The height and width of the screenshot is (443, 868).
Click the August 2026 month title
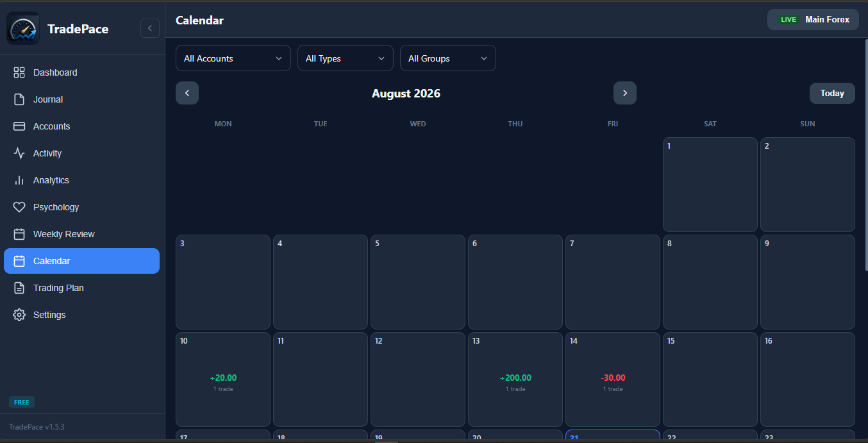point(406,93)
